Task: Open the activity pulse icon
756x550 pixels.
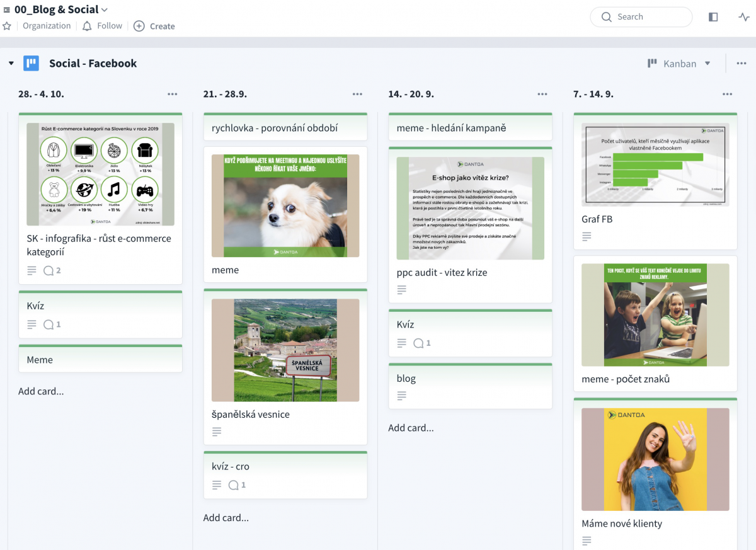Action: (x=744, y=17)
